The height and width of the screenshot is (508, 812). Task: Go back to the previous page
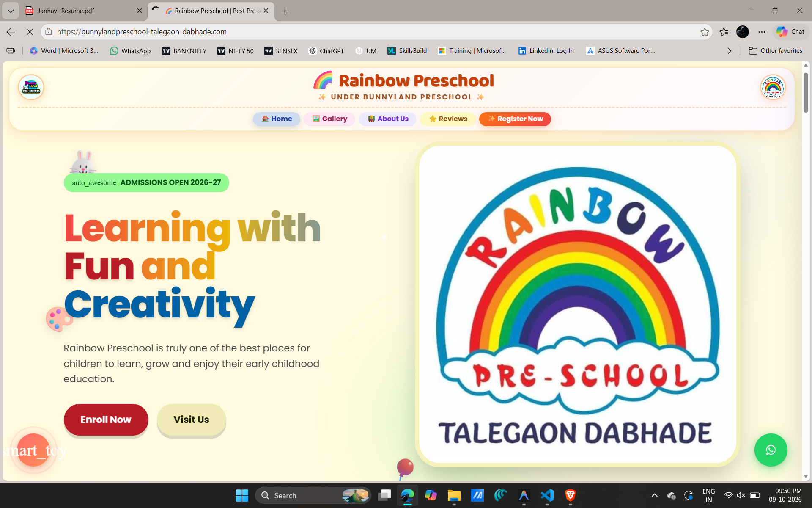pos(11,32)
